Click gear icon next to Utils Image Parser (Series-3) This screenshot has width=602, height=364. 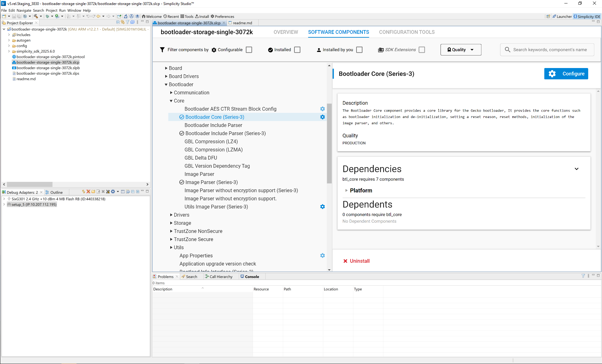pos(322,207)
